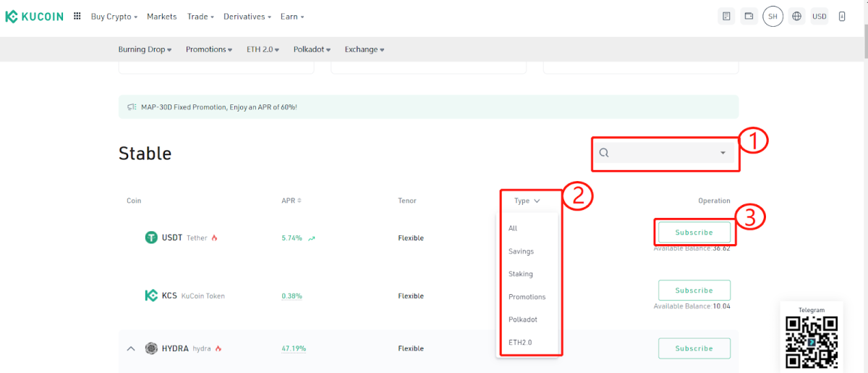Click the KCS coin icon
Viewport: 868px width, 373px height.
[151, 296]
